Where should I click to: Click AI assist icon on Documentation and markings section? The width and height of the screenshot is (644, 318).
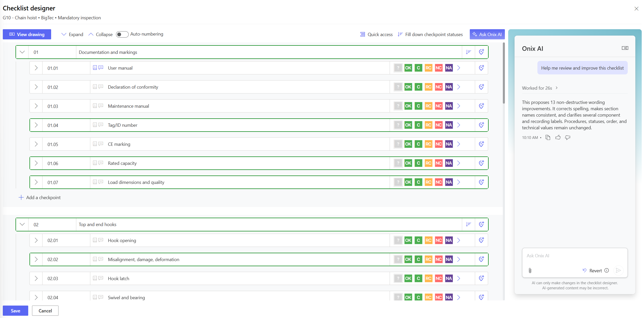[481, 52]
